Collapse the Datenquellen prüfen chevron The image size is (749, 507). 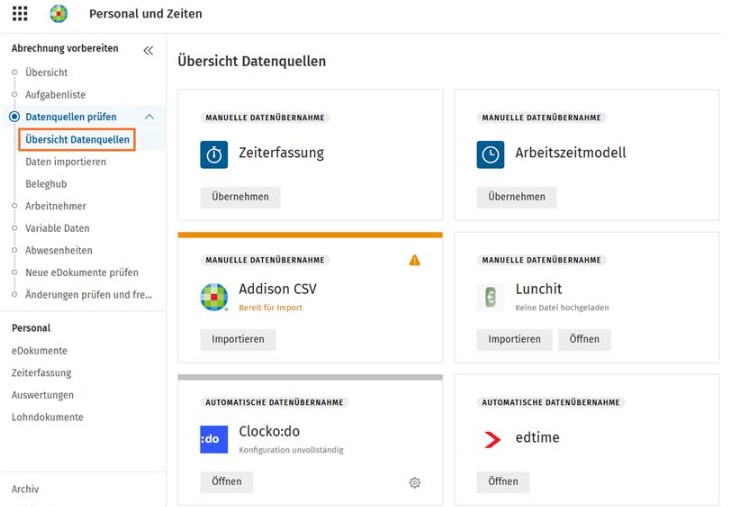(x=149, y=117)
